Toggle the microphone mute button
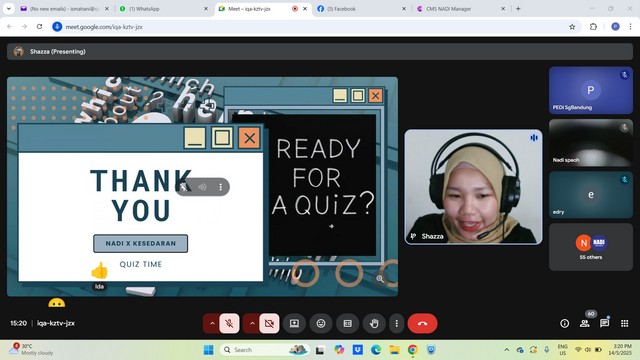 click(229, 323)
